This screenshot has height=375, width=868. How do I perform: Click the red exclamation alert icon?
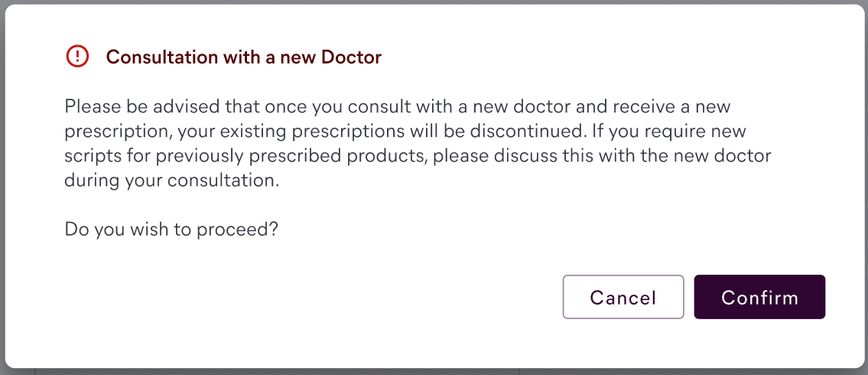pyautogui.click(x=77, y=57)
